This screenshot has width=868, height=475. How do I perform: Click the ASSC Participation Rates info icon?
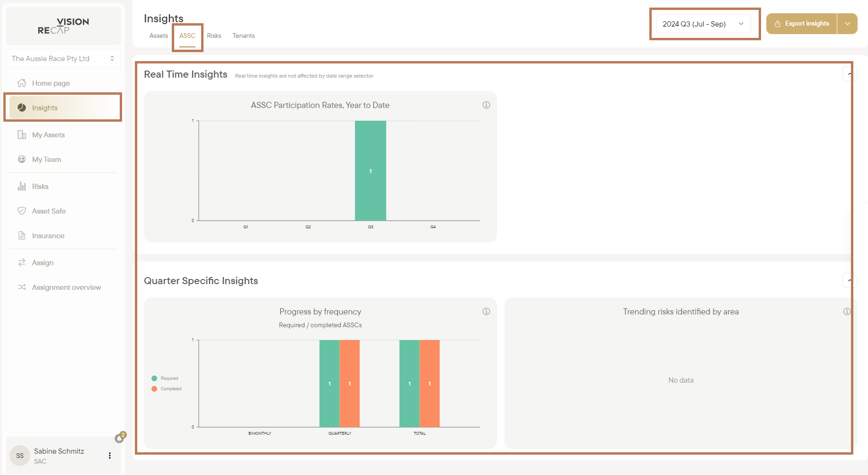pyautogui.click(x=486, y=105)
